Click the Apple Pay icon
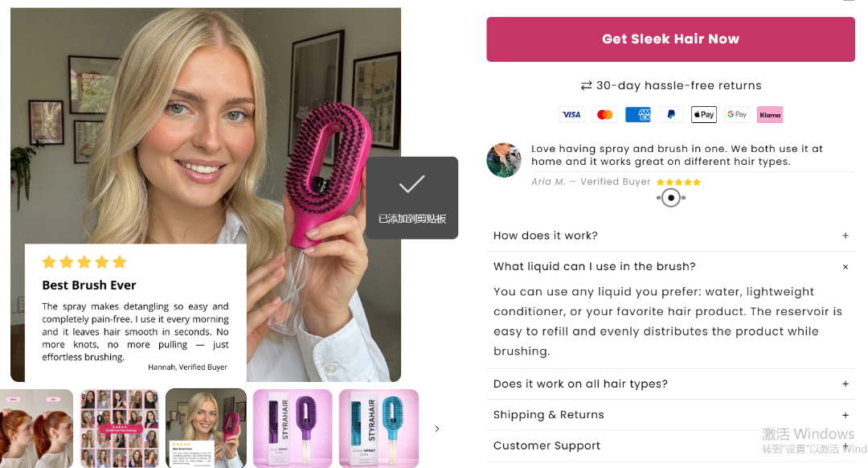Screen dimensions: 868x468 pyautogui.click(x=704, y=115)
